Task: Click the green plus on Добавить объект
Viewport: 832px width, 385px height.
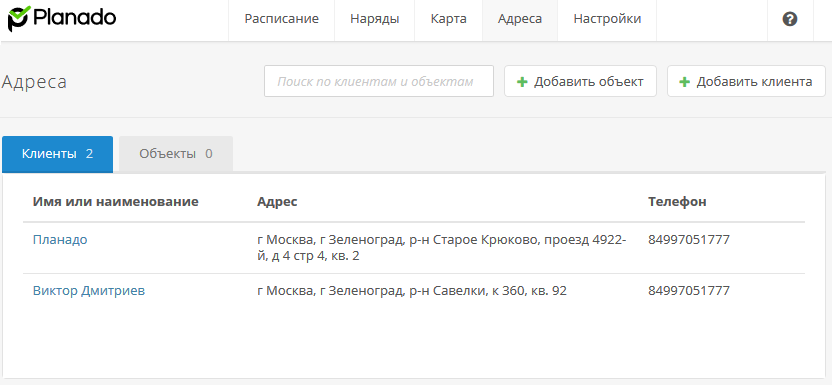Action: pyautogui.click(x=523, y=82)
